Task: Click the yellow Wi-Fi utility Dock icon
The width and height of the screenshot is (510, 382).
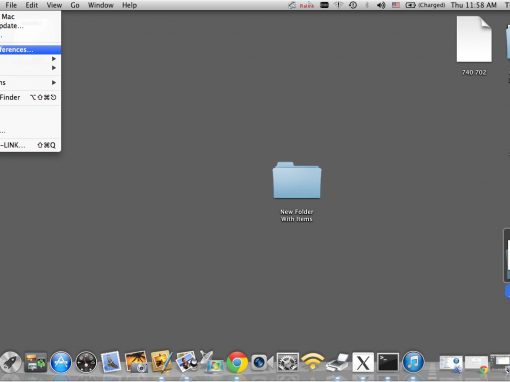Action: tap(312, 362)
